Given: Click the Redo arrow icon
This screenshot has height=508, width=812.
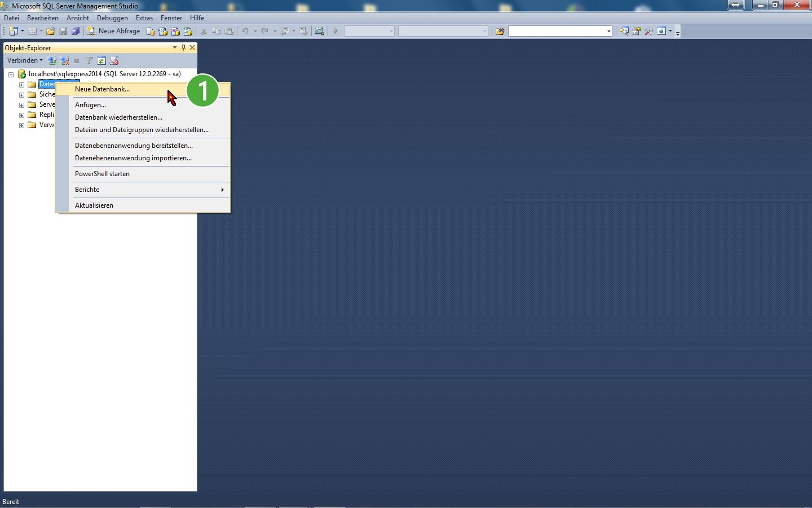Looking at the screenshot, I should (x=264, y=31).
